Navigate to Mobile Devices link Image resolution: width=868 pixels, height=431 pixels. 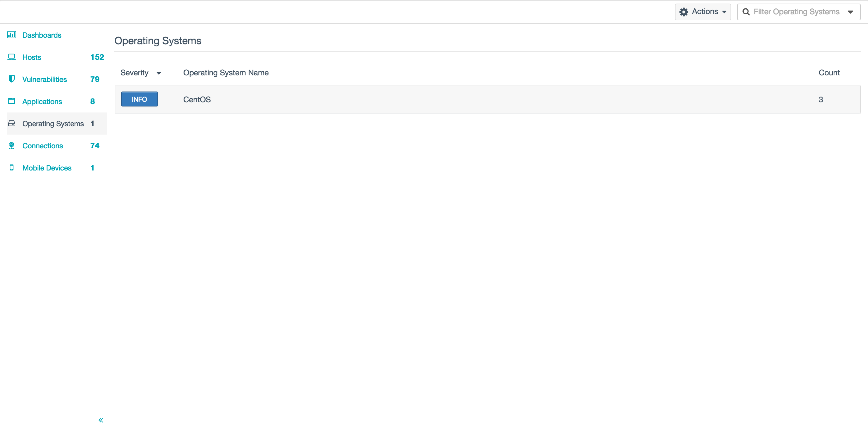47,168
